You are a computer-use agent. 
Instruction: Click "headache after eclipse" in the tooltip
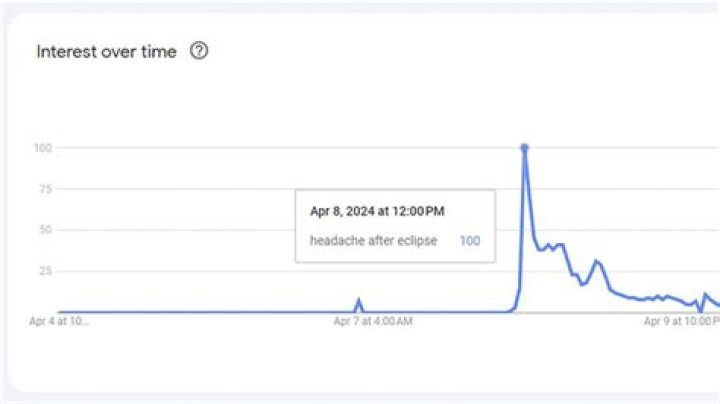point(373,241)
